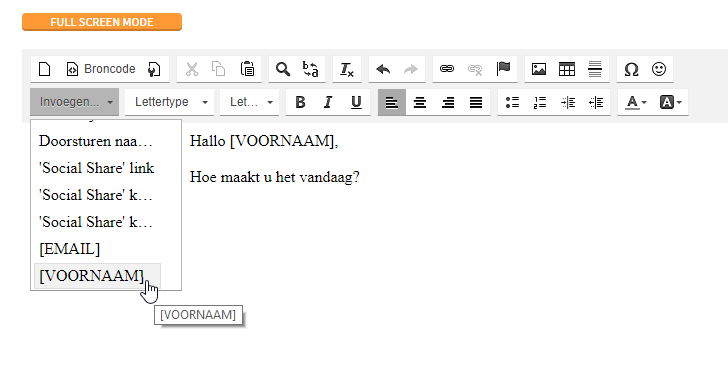
Task: Insert horizontal line icon
Action: click(x=595, y=69)
